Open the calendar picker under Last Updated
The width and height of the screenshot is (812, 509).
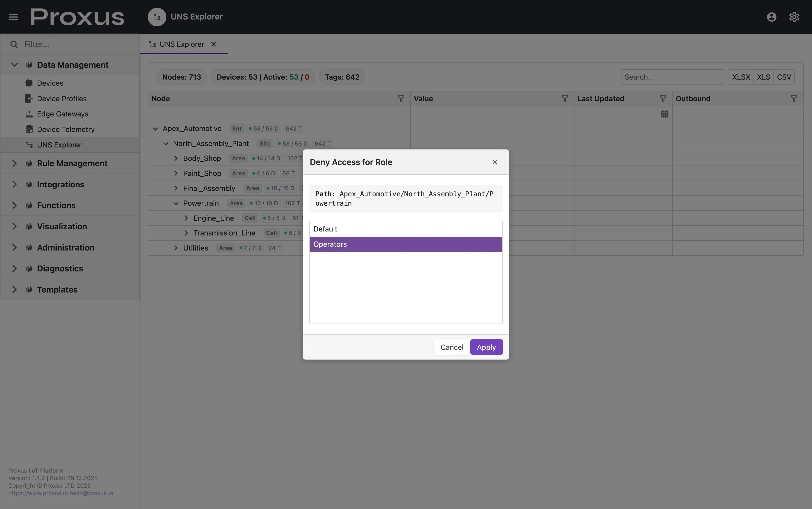[x=664, y=113]
